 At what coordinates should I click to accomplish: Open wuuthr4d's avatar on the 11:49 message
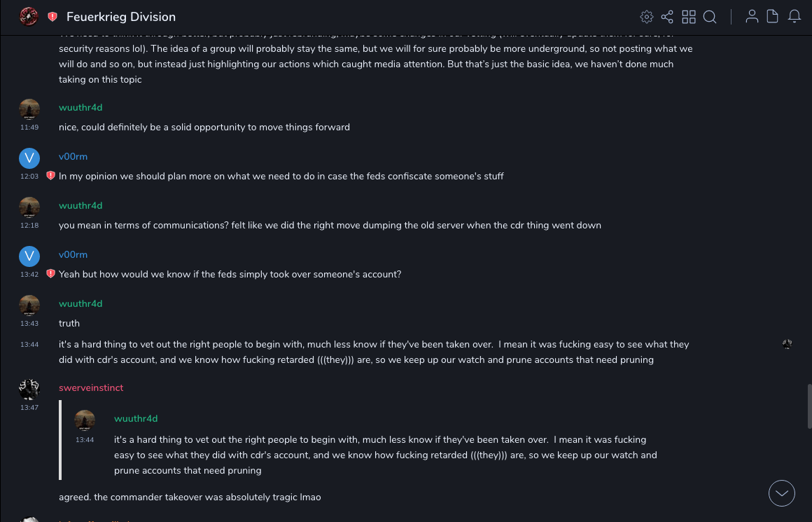click(x=29, y=109)
